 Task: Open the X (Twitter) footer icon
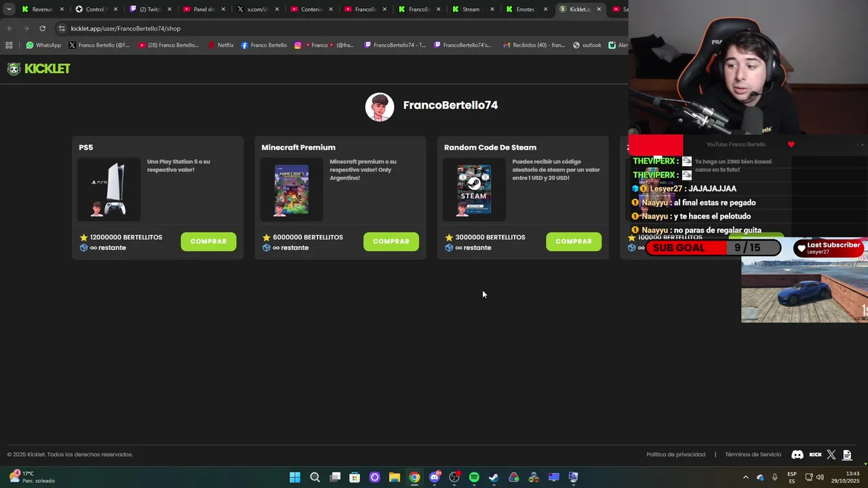click(x=831, y=455)
